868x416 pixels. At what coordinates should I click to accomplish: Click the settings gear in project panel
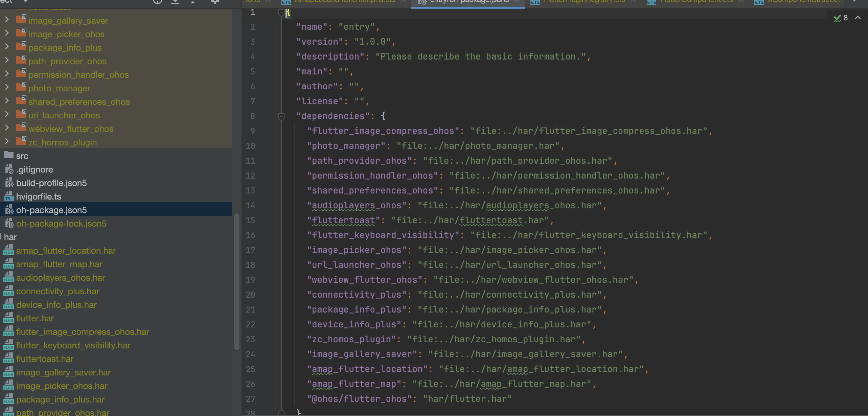click(215, 2)
